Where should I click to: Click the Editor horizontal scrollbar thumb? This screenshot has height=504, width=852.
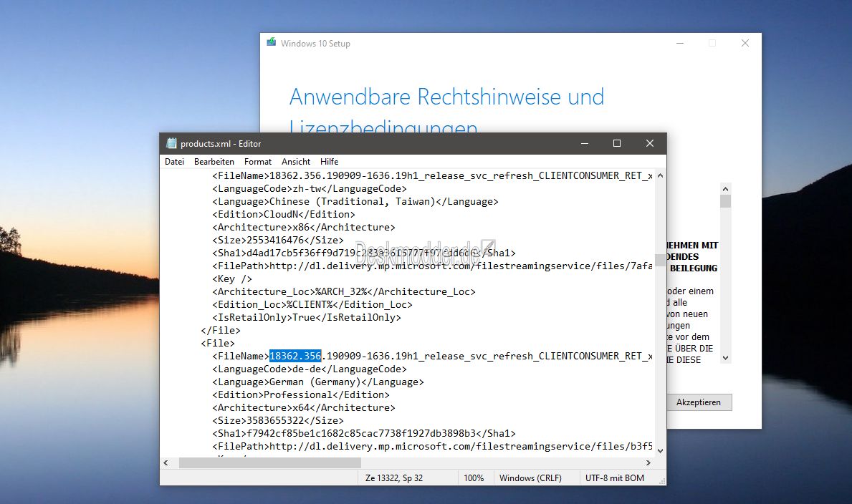[x=270, y=462]
